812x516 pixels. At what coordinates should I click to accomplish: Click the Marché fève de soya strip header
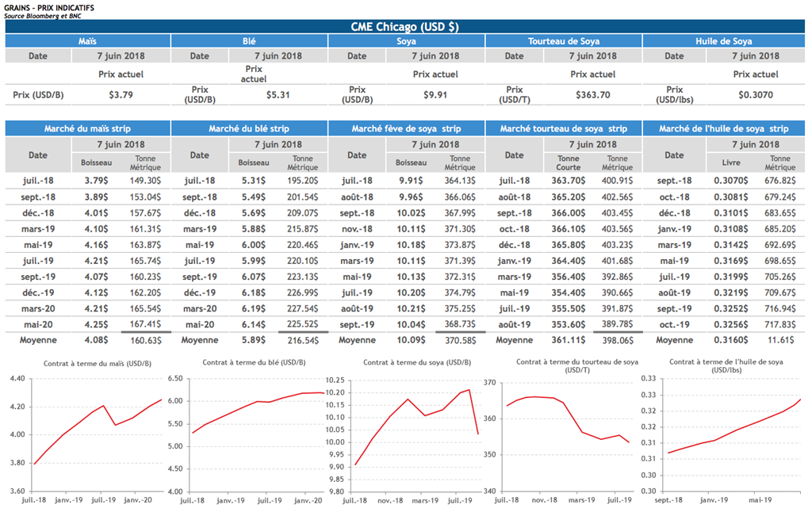[x=406, y=128]
